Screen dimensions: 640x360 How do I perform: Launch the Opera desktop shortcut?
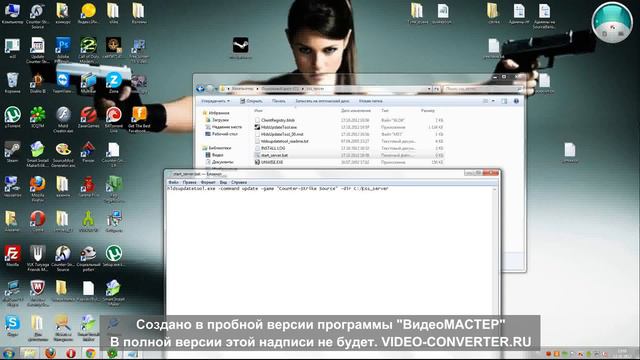[38, 221]
